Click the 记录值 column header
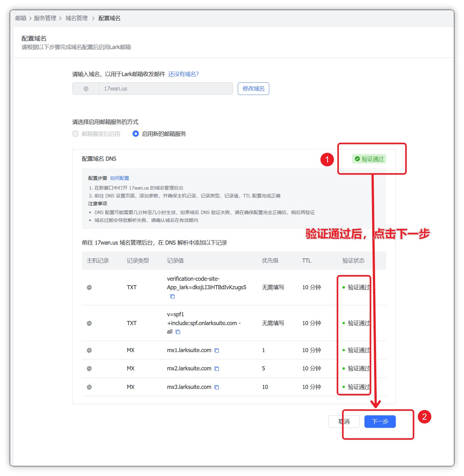The width and height of the screenshot is (464, 476). pyautogui.click(x=175, y=261)
